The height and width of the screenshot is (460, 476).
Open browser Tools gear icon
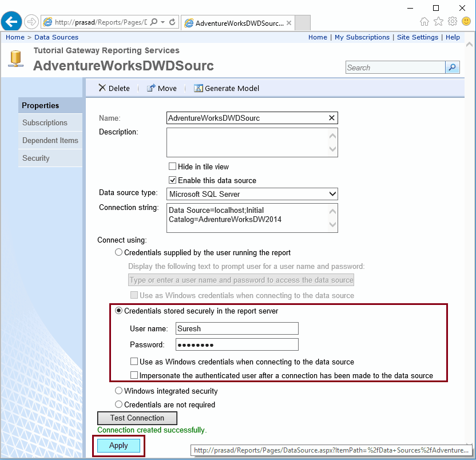453,22
